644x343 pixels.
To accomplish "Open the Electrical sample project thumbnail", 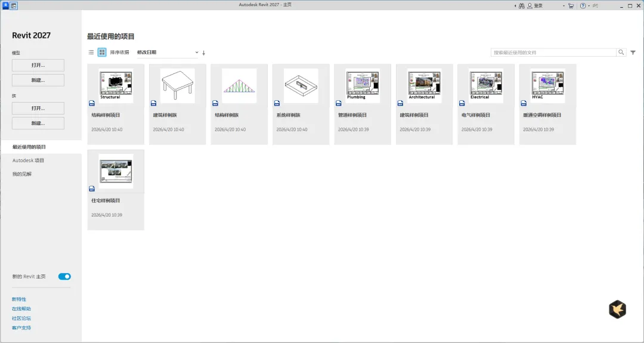I will coord(486,85).
